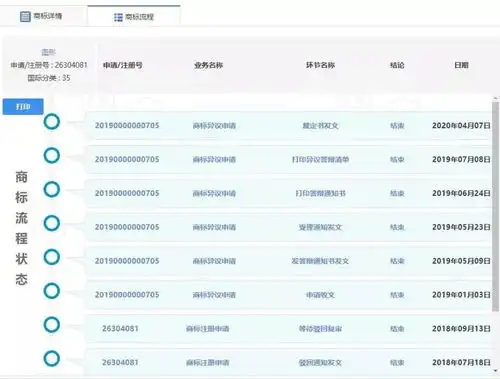
Task: Click 等待驳回复审 in the 2018年09月13日 row
Action: [320, 329]
